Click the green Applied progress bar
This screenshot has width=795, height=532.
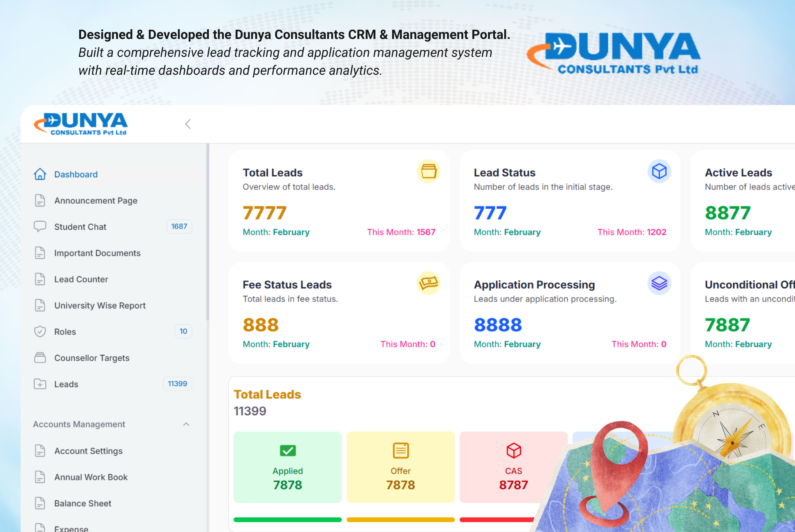(x=288, y=520)
